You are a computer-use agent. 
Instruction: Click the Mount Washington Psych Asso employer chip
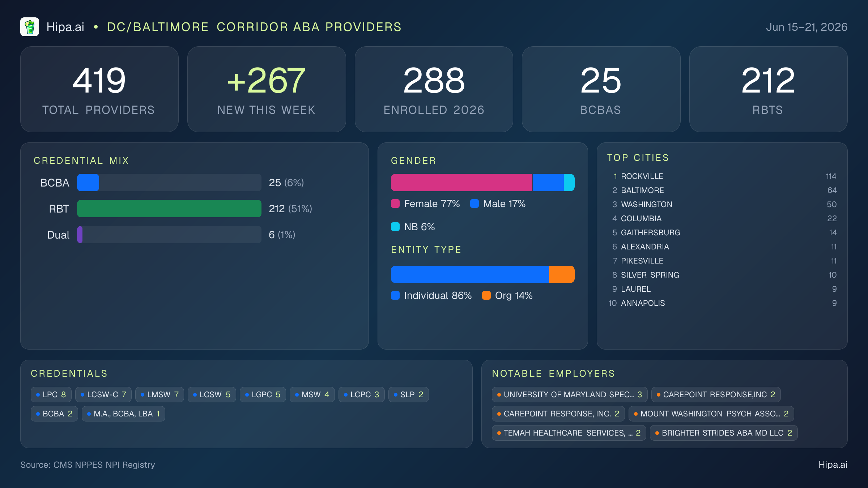(x=711, y=414)
